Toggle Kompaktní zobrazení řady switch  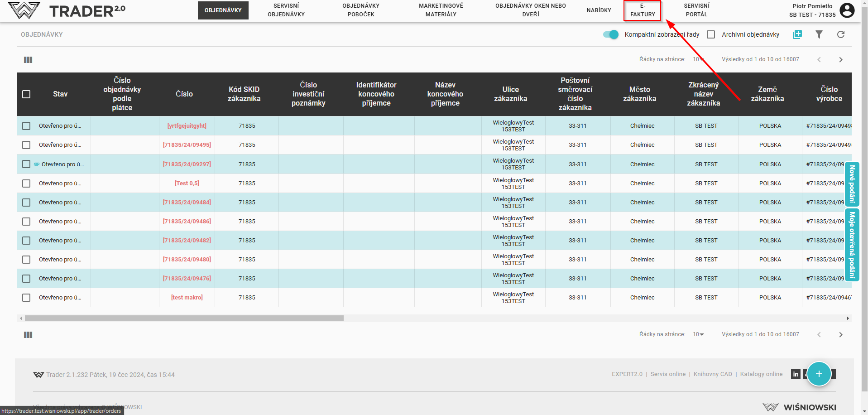point(611,34)
